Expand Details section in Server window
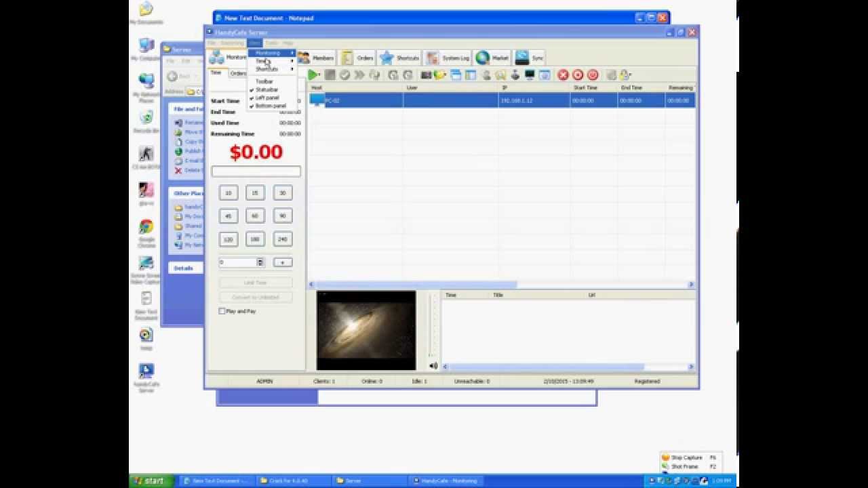This screenshot has height=488, width=868. pos(186,268)
